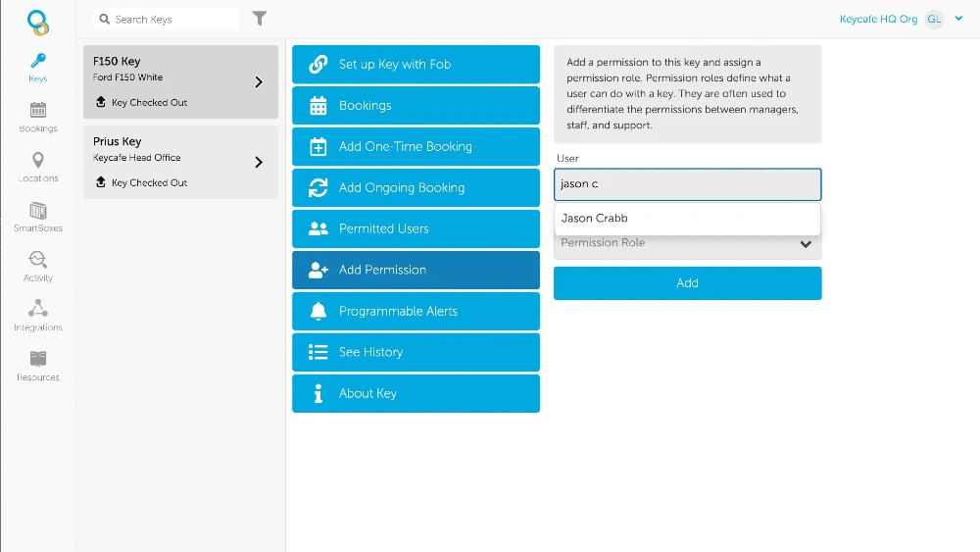This screenshot has width=980, height=552.
Task: Click Keycafe HQ Org link
Action: click(878, 20)
